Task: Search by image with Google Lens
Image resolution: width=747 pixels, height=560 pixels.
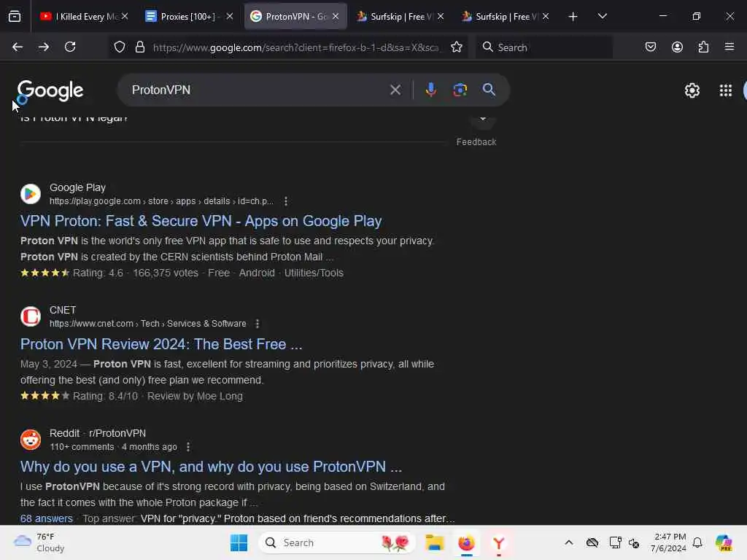Action: click(460, 90)
